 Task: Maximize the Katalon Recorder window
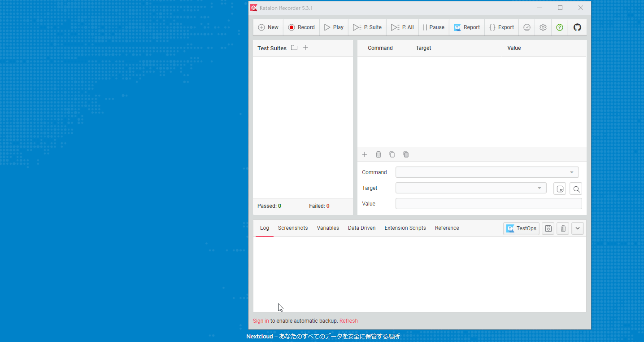[560, 8]
